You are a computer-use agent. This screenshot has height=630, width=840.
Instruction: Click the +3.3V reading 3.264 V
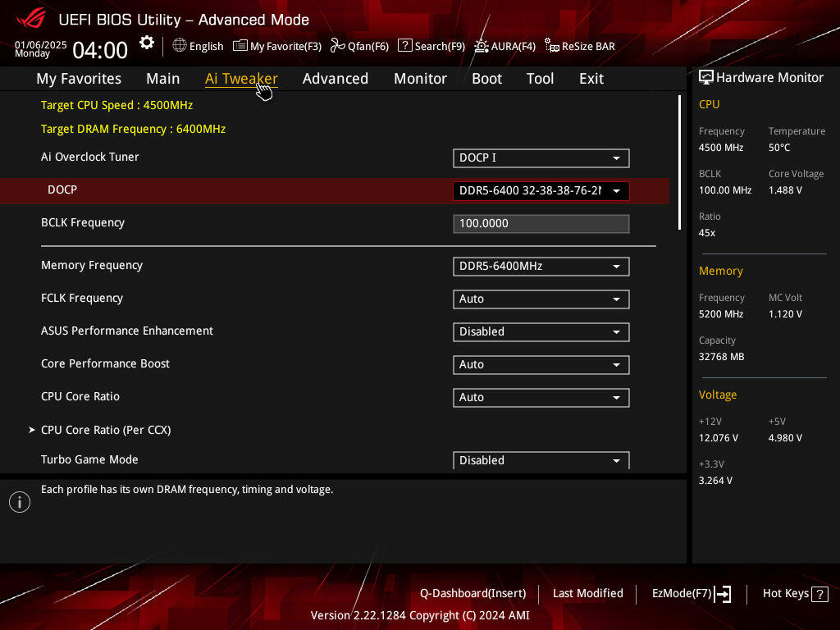[x=715, y=481]
